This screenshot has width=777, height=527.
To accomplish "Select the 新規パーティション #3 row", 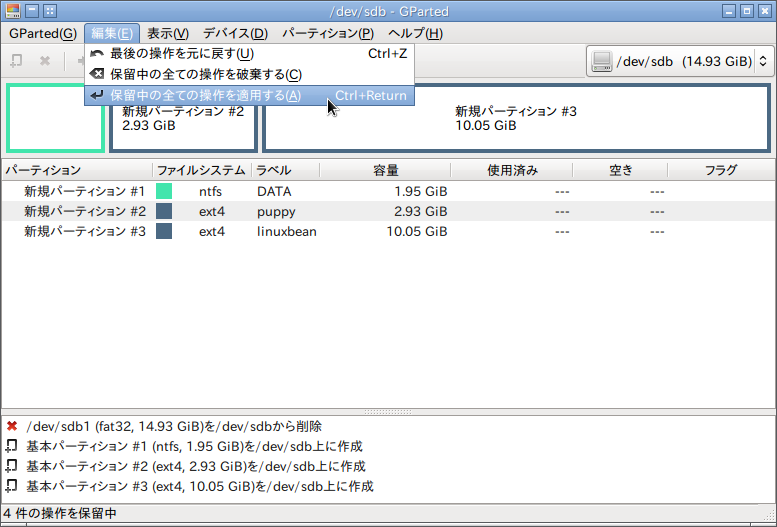I will pyautogui.click(x=388, y=231).
